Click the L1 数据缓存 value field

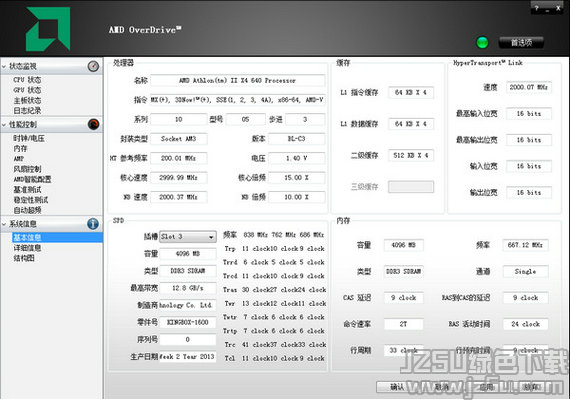[411, 124]
